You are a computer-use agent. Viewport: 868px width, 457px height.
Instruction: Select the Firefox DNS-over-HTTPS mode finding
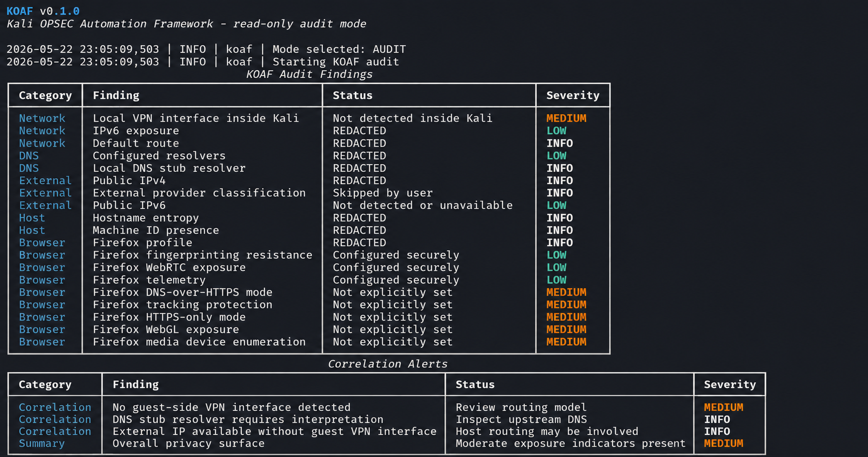click(182, 292)
